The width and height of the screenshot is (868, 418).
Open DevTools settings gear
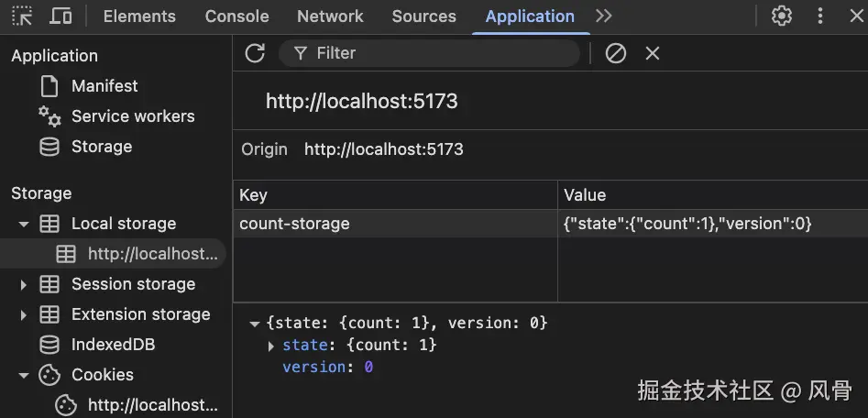(782, 16)
